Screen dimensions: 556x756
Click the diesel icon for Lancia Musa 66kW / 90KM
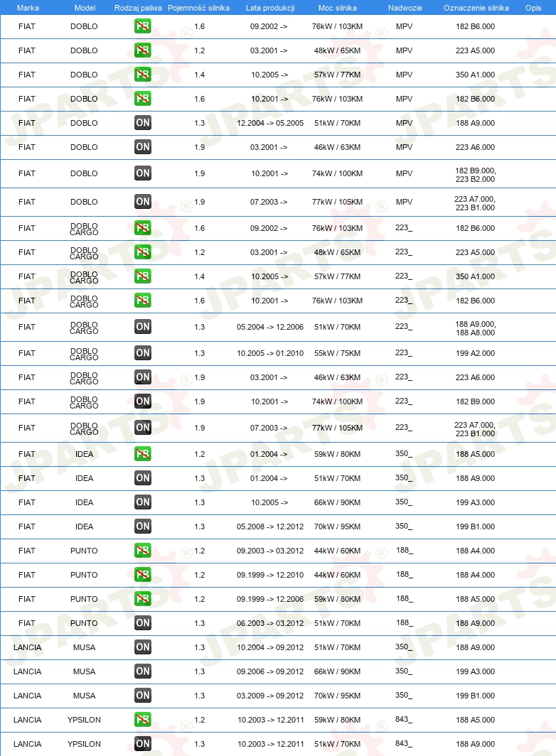point(142,671)
